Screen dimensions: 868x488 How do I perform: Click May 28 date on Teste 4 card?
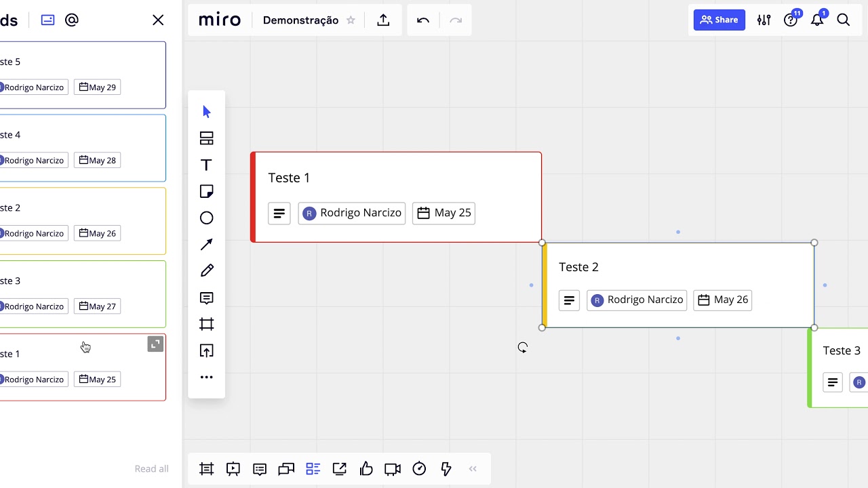point(97,160)
